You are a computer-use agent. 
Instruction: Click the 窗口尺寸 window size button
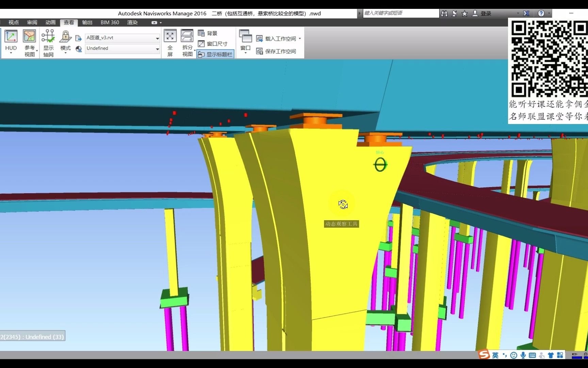[x=213, y=44]
